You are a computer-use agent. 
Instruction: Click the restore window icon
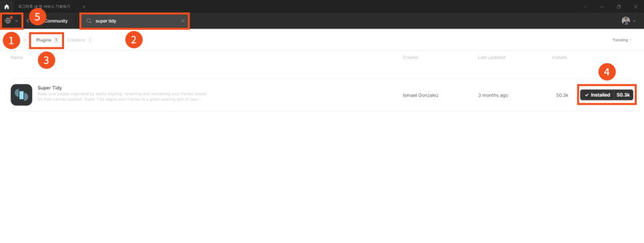619,7
